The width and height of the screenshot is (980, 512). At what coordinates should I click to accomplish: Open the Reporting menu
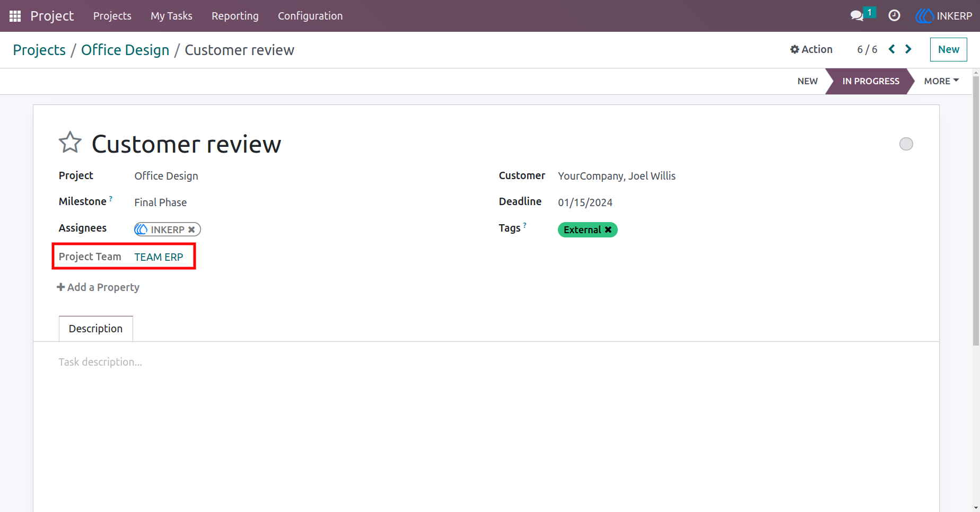235,16
